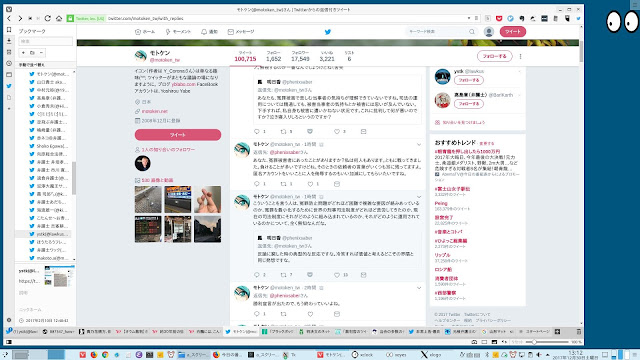Open the browser home page
This screenshot has width=640, height=360.
59,18
